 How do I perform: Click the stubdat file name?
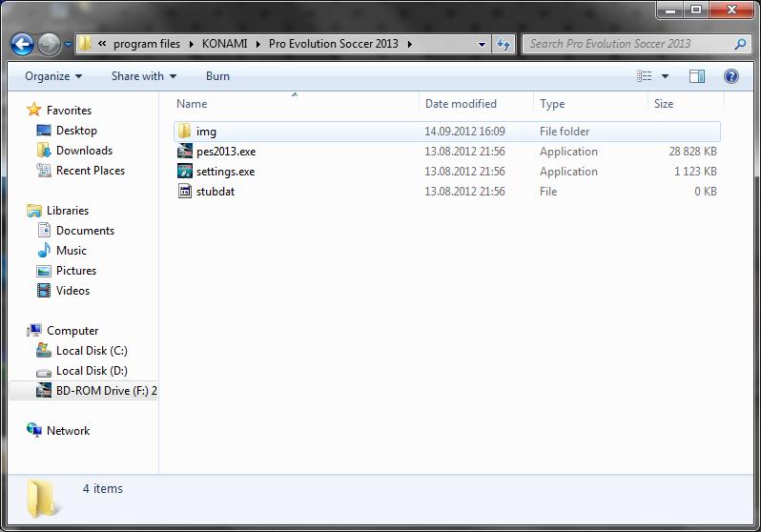(x=215, y=192)
